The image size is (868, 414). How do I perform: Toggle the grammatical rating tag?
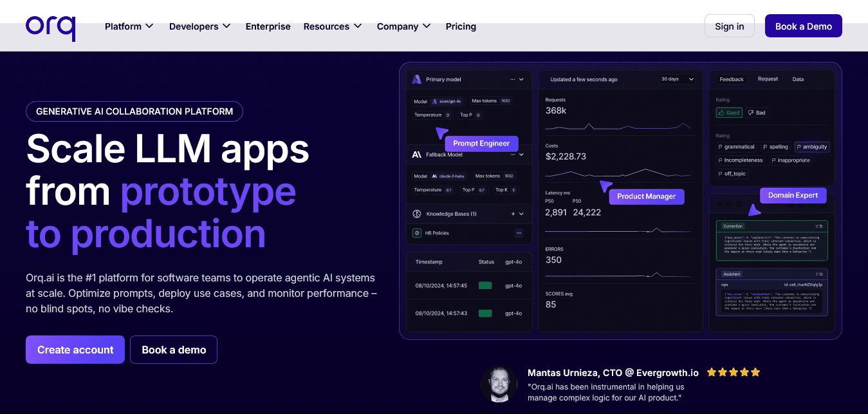737,147
